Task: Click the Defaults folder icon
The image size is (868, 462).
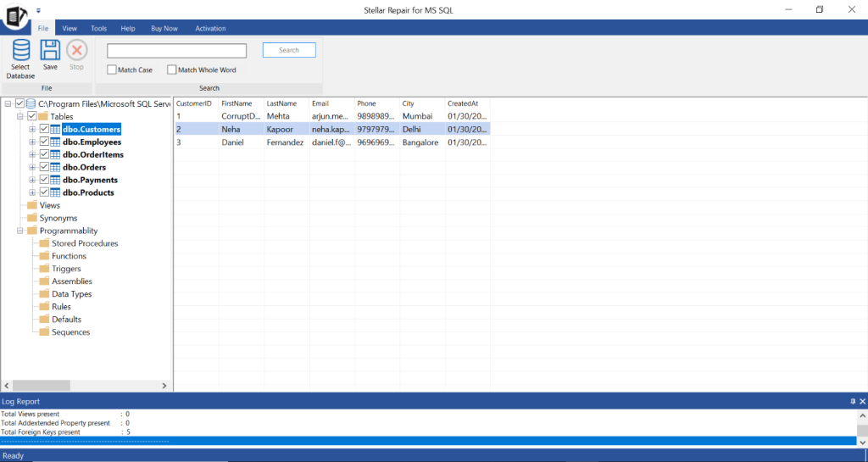Action: click(x=44, y=319)
